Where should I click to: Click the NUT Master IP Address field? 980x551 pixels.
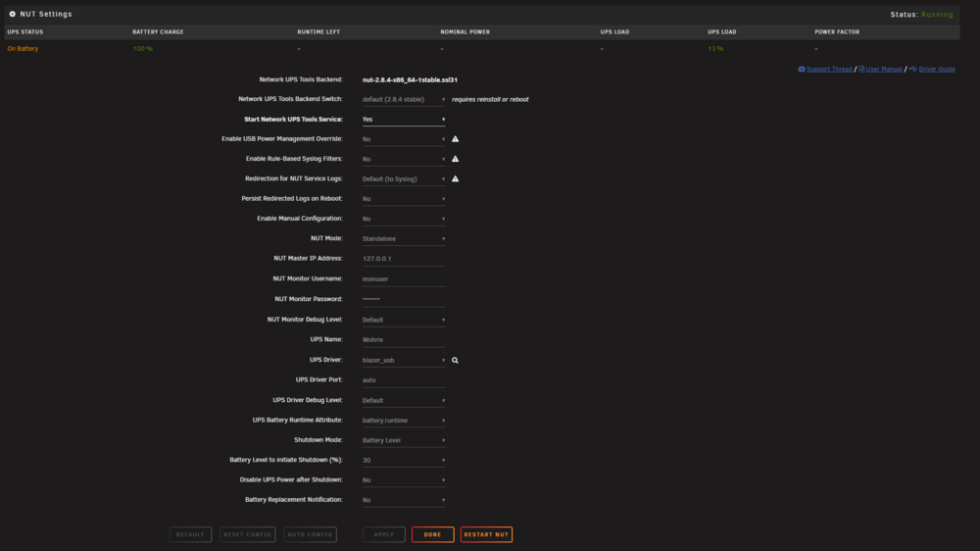point(404,258)
